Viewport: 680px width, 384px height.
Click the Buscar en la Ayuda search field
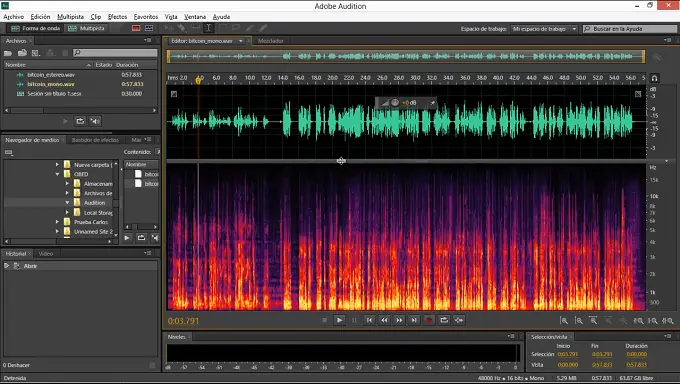point(630,29)
